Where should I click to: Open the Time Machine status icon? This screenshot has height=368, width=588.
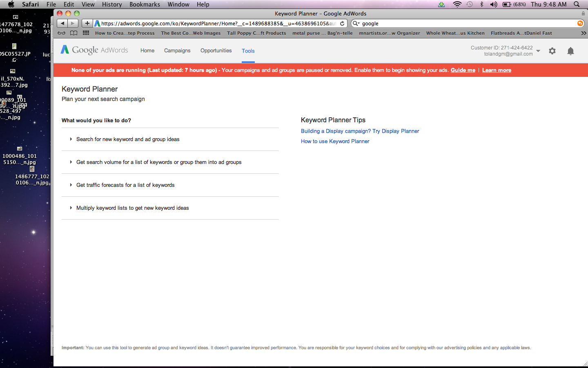(470, 4)
